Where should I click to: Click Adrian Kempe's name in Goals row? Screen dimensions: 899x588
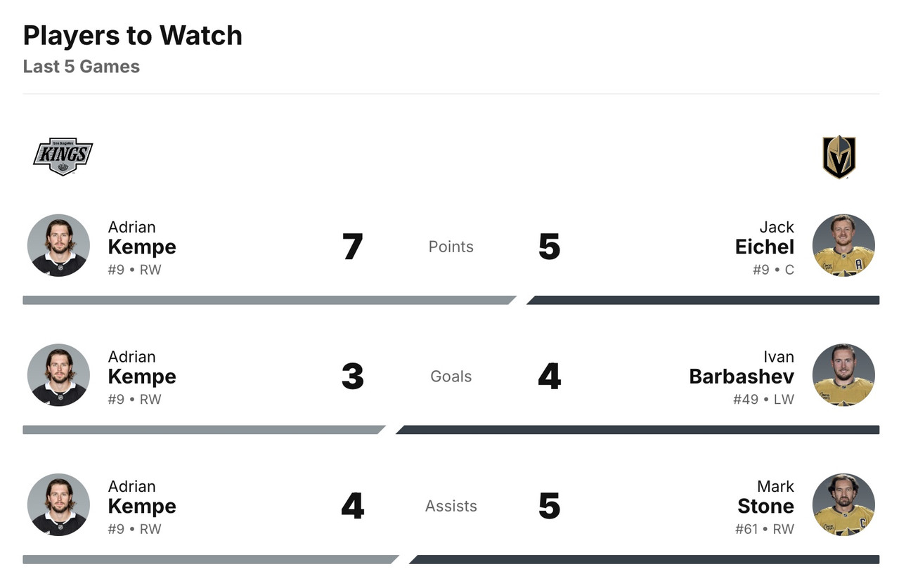point(142,367)
